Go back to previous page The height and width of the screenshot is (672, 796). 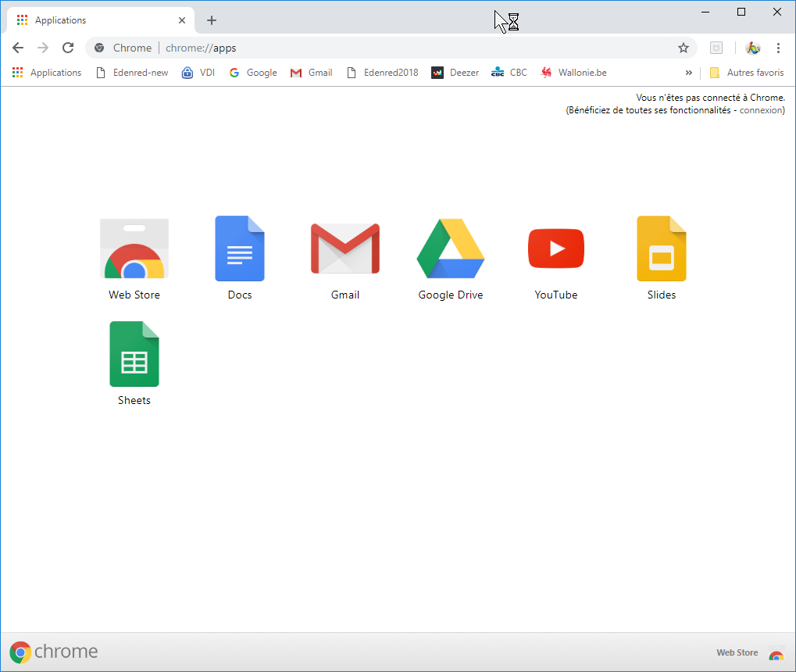pos(18,48)
